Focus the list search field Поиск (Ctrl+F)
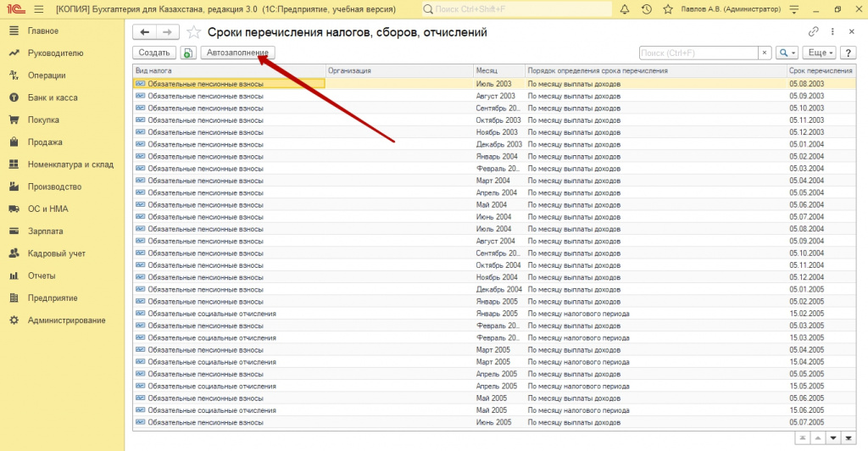 (x=698, y=53)
